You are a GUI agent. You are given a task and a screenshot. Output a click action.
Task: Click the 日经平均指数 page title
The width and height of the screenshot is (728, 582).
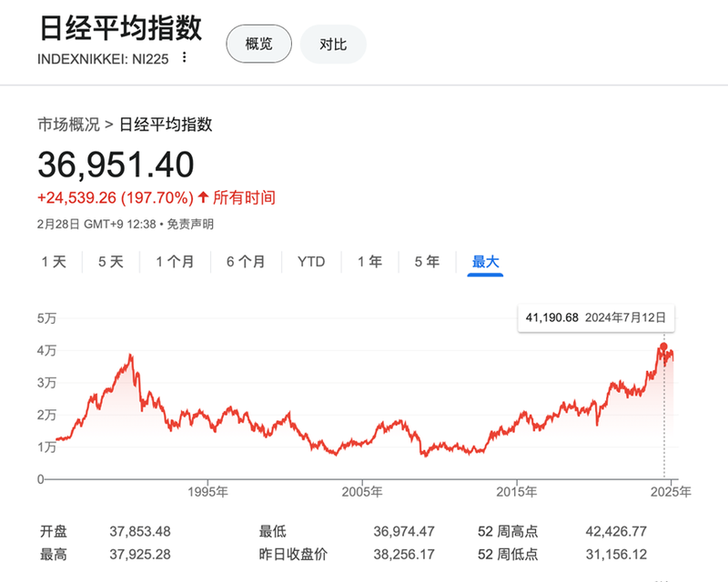121,29
